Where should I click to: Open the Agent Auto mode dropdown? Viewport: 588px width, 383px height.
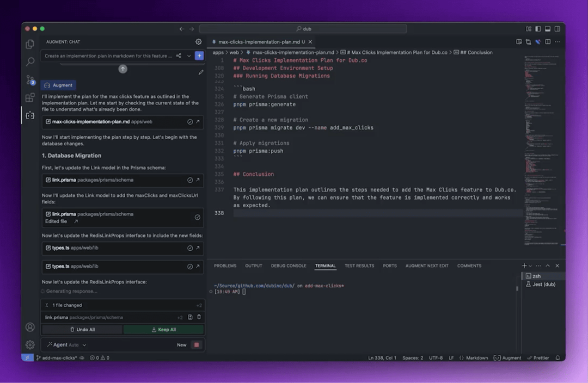[66, 345]
